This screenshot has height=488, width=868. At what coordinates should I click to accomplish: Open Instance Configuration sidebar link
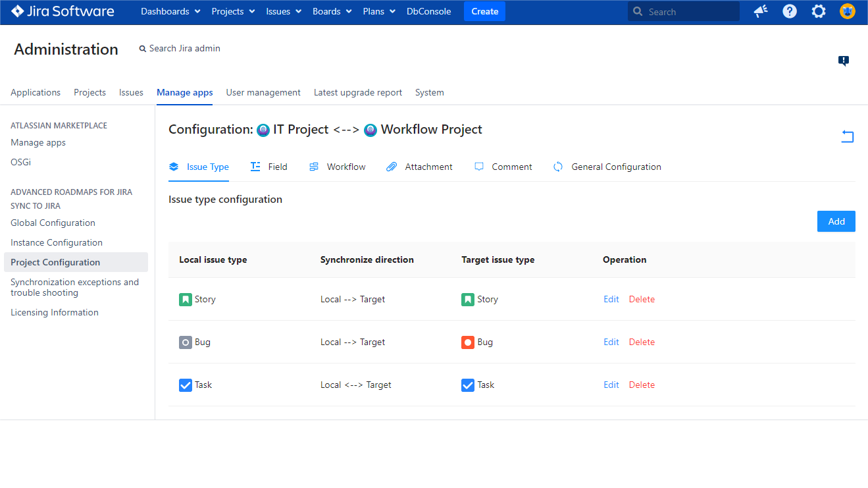pyautogui.click(x=57, y=242)
